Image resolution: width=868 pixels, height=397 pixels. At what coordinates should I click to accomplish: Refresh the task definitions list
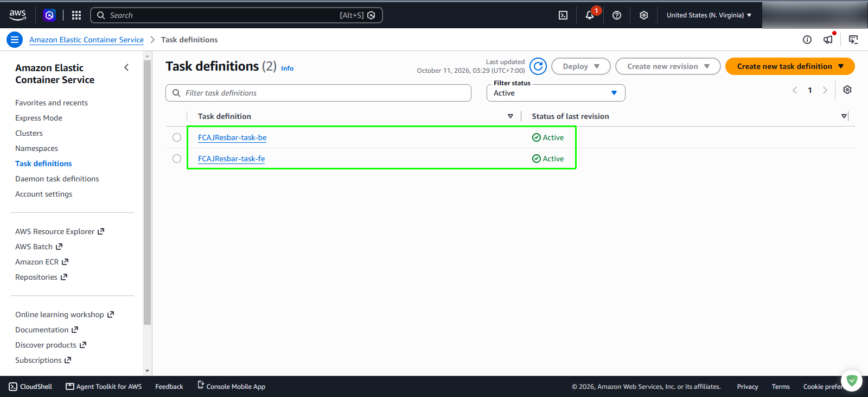tap(538, 66)
